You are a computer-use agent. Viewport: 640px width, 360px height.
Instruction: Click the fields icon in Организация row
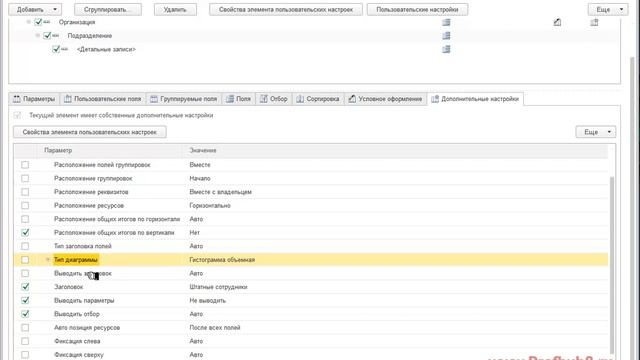(x=446, y=22)
